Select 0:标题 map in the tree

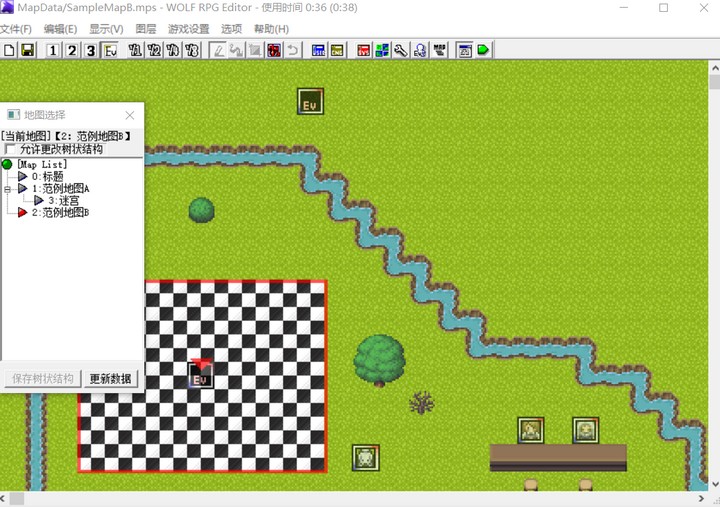pyautogui.click(x=47, y=176)
